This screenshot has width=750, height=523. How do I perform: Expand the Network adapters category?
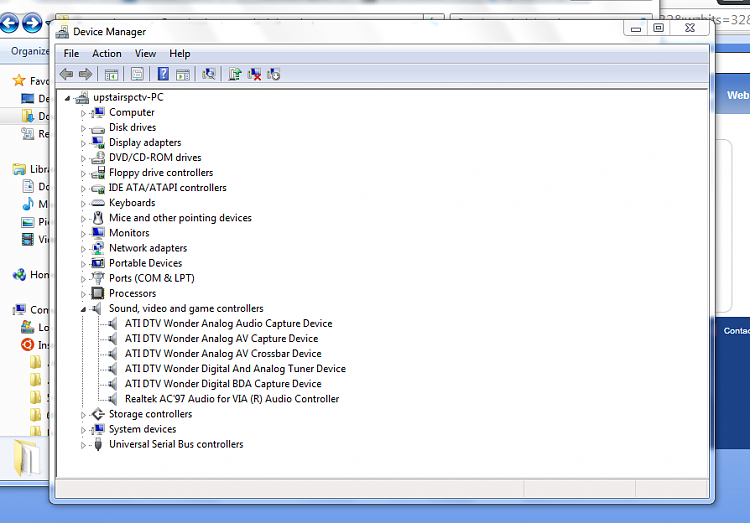[x=83, y=249]
